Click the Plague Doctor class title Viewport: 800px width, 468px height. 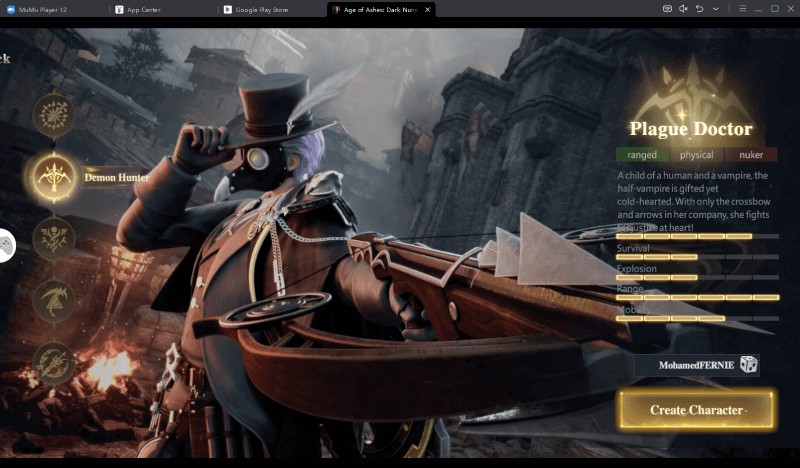(x=691, y=129)
